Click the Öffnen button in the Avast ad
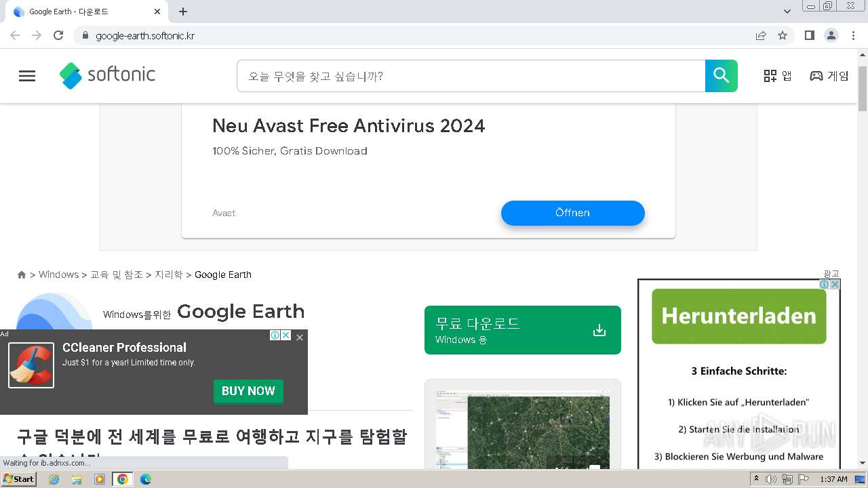Viewport: 868px width, 488px height. pyautogui.click(x=572, y=213)
